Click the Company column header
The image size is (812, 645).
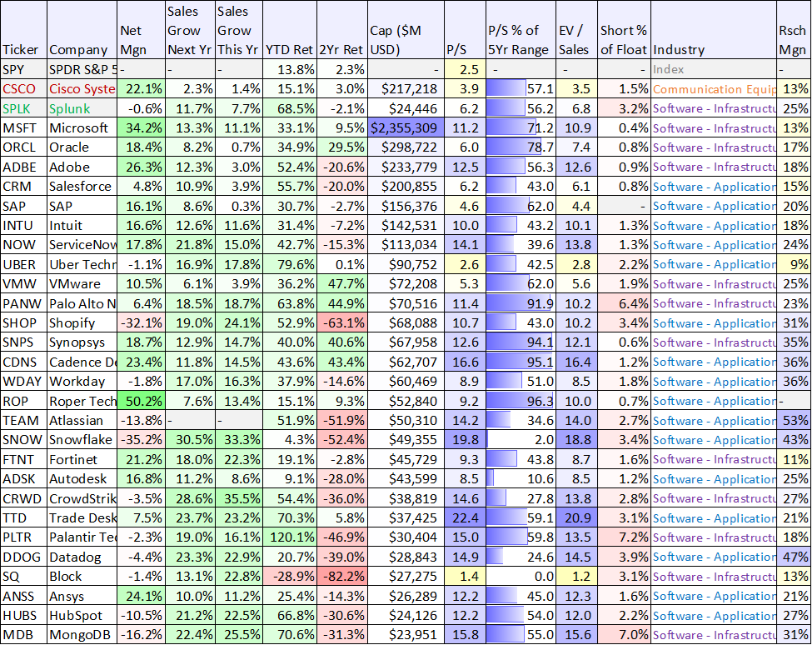click(x=82, y=30)
